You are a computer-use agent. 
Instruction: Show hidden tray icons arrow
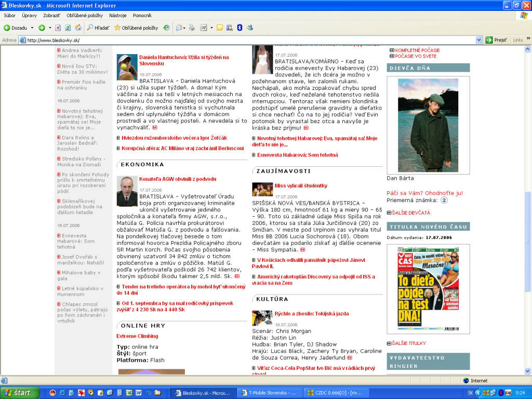(x=478, y=393)
